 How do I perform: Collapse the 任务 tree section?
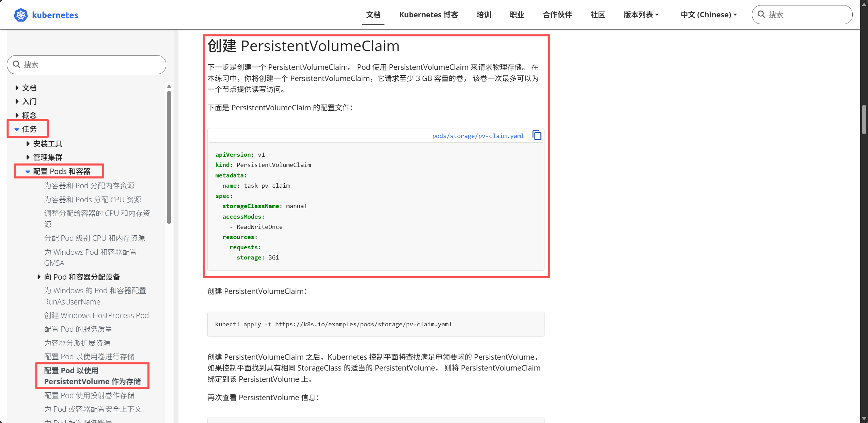[x=17, y=129]
